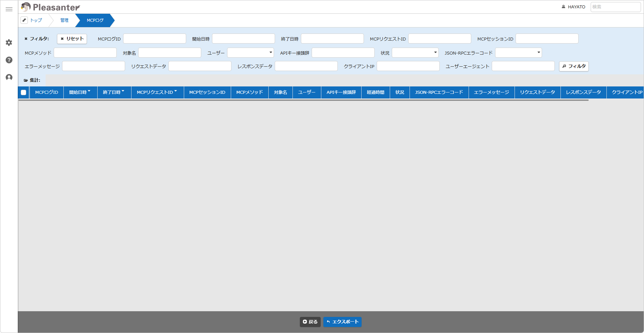
Task: Open the 状況 filter dropdown
Action: (415, 53)
